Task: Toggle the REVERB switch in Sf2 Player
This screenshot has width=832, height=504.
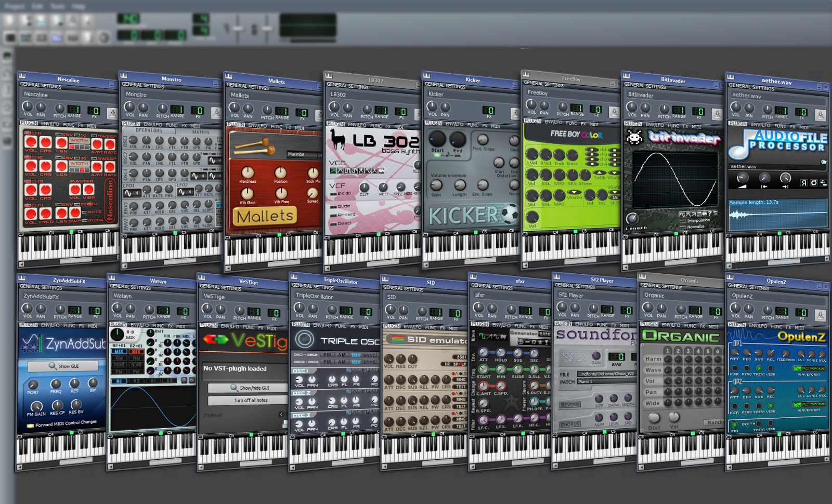Action: [x=571, y=405]
